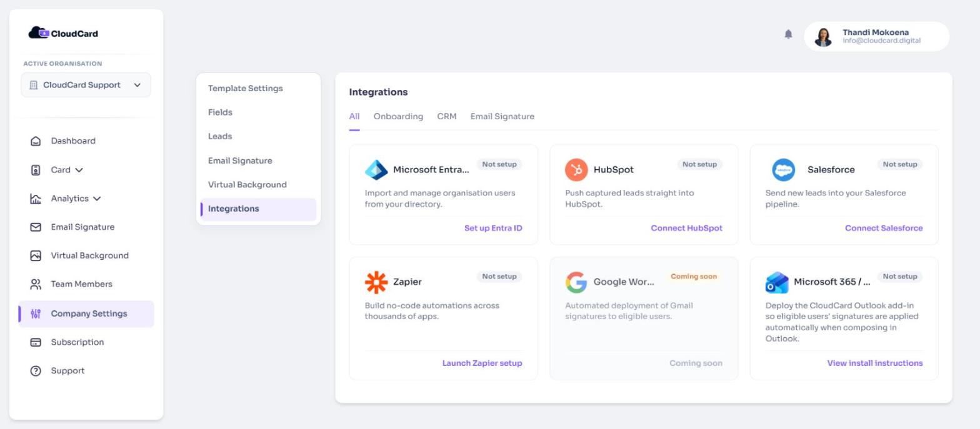
Task: Click the info@cloudcard.digital email text
Action: tap(881, 41)
